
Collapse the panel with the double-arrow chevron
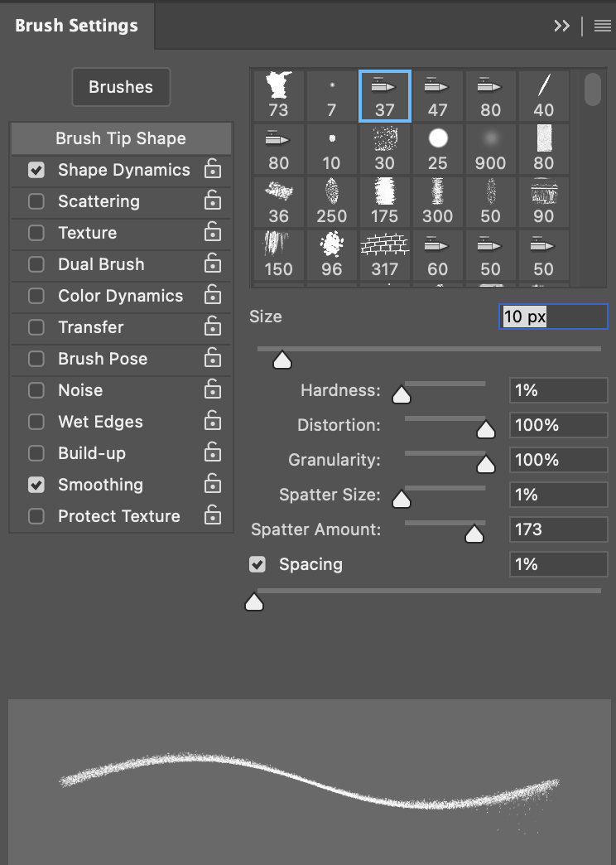point(562,25)
